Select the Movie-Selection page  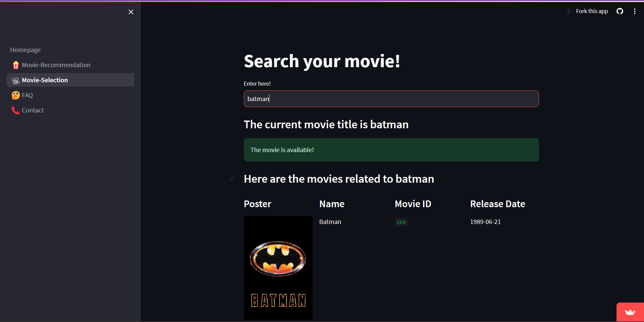click(x=70, y=80)
